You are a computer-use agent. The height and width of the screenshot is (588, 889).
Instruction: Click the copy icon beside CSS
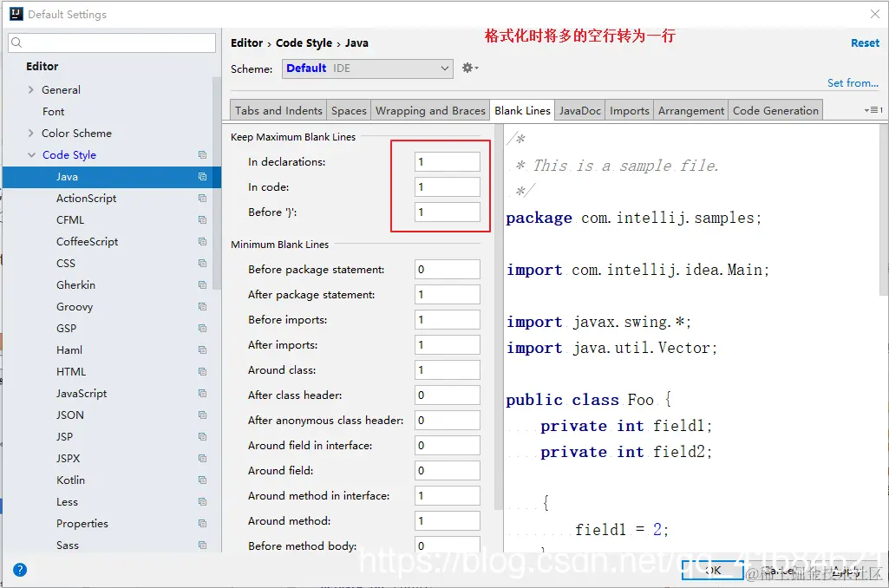(x=202, y=263)
